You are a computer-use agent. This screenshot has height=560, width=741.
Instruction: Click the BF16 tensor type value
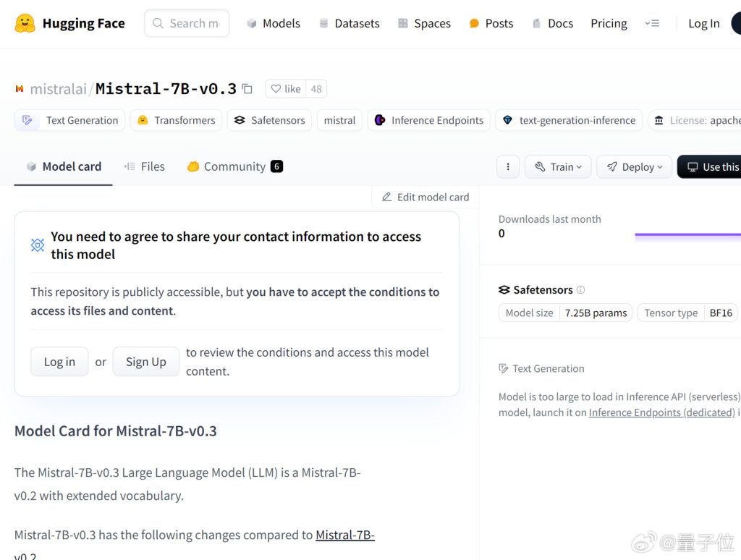point(721,313)
